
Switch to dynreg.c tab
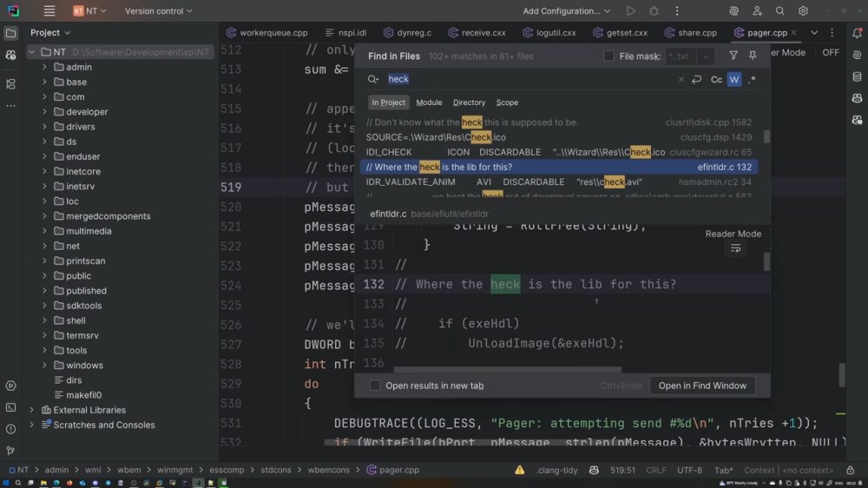click(407, 33)
